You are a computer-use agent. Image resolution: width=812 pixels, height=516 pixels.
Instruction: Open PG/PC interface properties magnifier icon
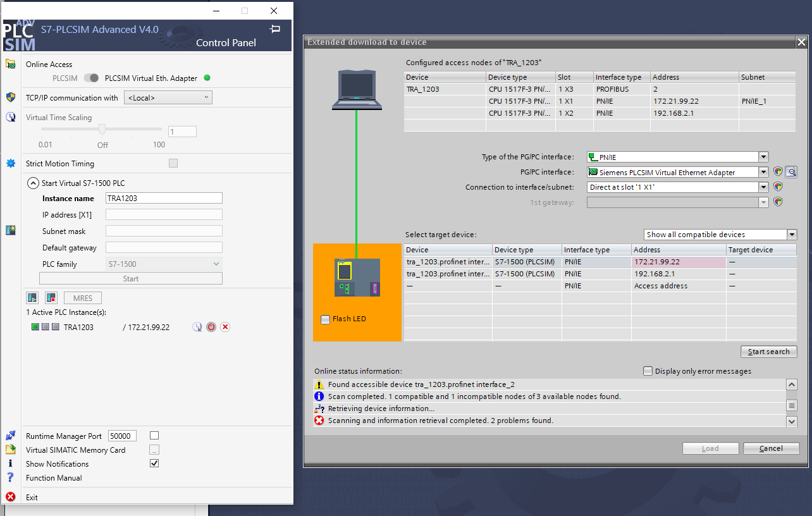(790, 172)
